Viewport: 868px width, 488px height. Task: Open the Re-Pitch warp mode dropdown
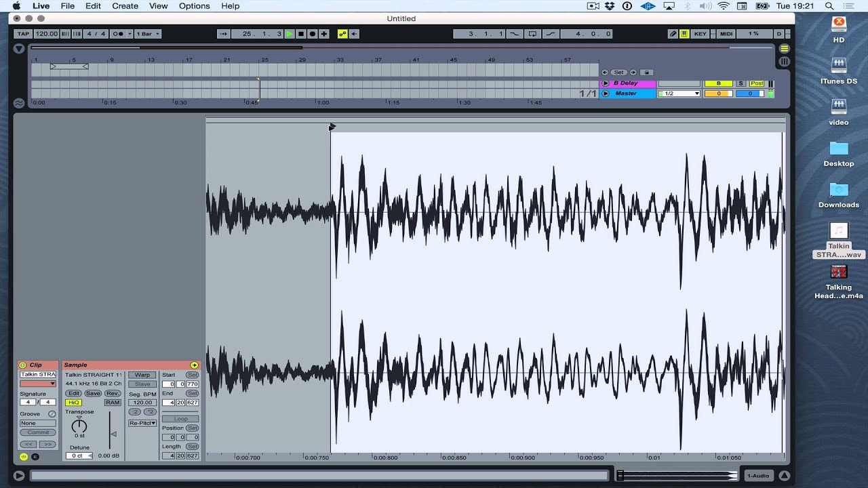142,423
